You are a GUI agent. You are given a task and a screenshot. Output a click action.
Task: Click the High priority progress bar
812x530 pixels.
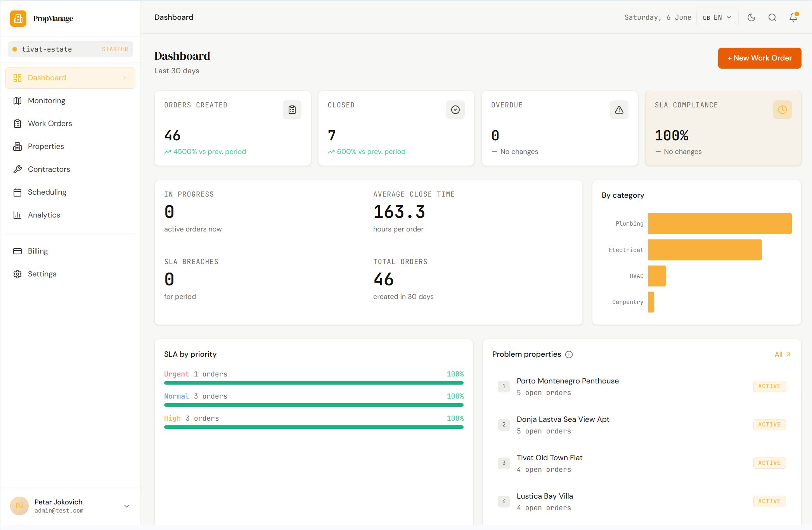tap(314, 427)
